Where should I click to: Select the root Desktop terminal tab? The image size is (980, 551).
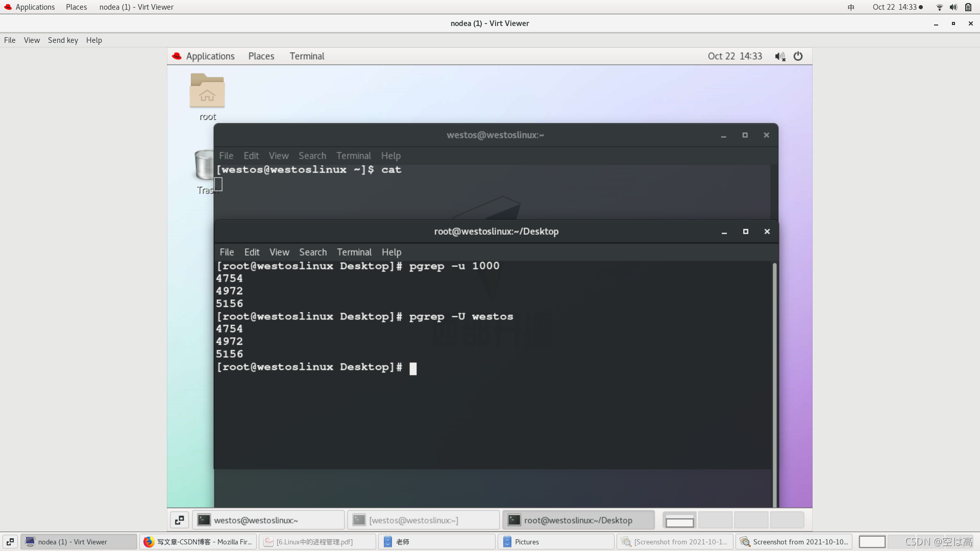pyautogui.click(x=577, y=520)
